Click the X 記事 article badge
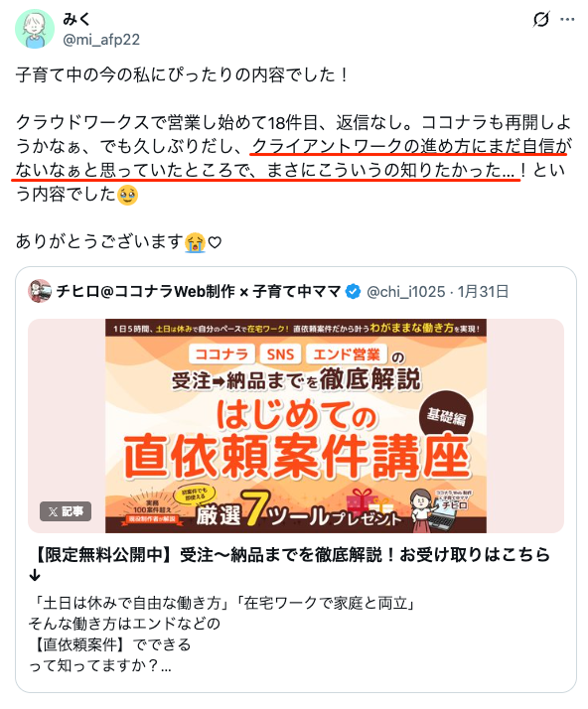Image resolution: width=588 pixels, height=709 pixels. (x=66, y=511)
